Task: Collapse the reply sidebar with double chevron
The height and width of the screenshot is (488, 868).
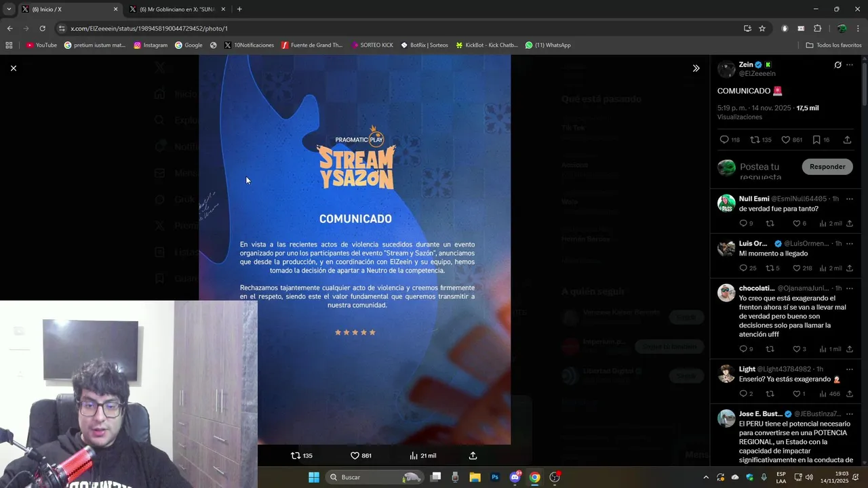Action: coord(696,68)
